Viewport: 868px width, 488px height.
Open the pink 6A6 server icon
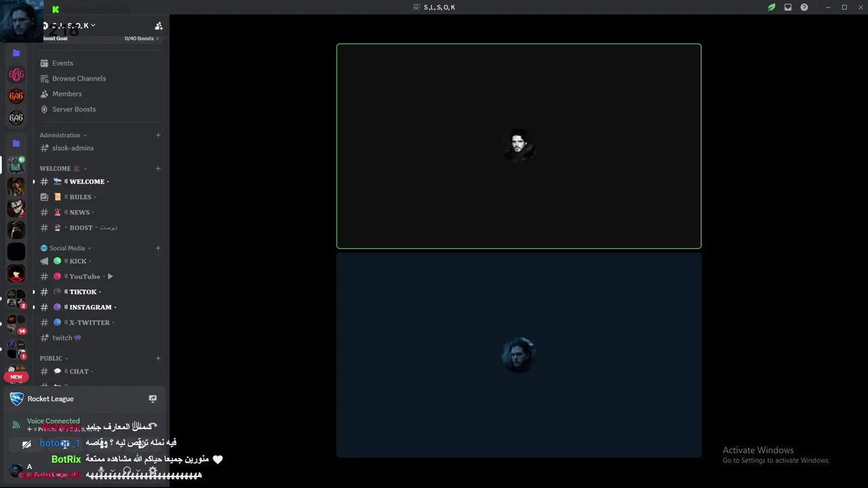pyautogui.click(x=16, y=75)
